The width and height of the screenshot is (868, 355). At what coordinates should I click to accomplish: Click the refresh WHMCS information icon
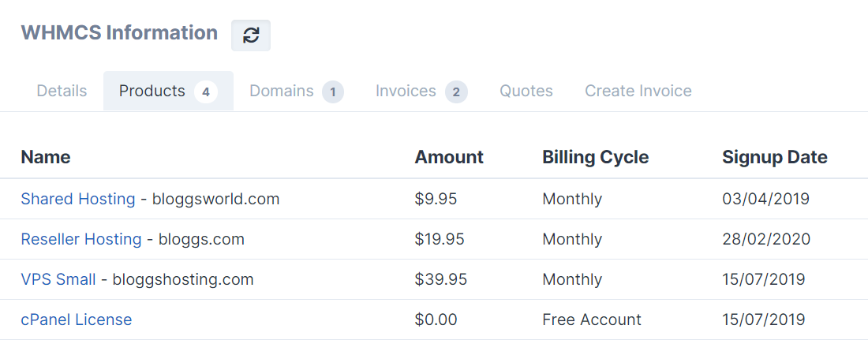(x=251, y=35)
